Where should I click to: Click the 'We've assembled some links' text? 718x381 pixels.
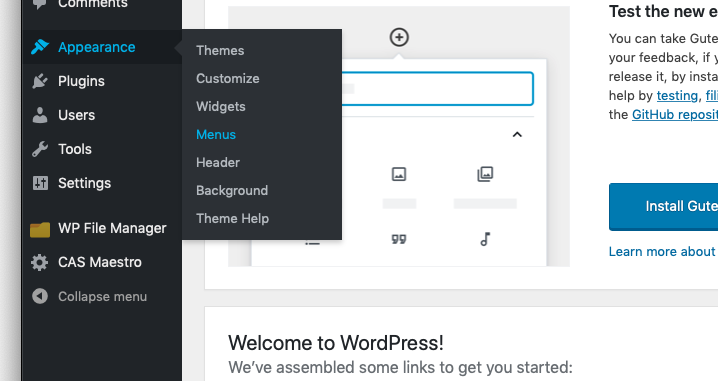tap(400, 368)
